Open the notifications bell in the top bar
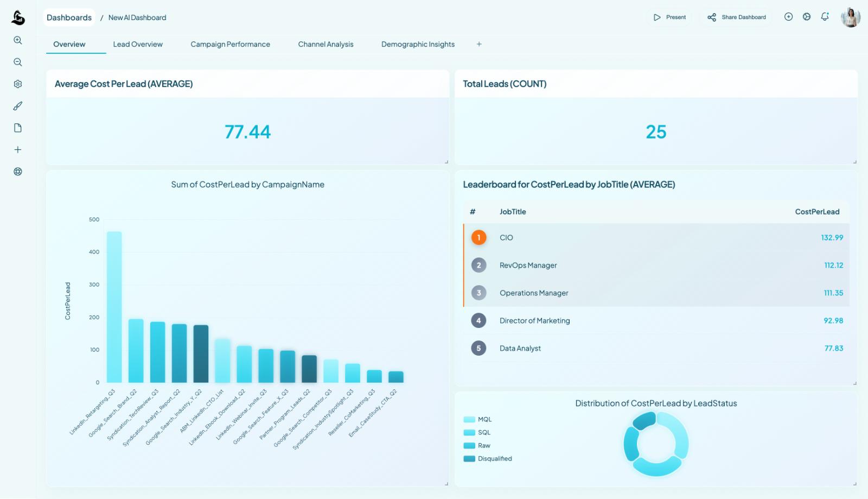This screenshot has height=499, width=868. point(825,17)
